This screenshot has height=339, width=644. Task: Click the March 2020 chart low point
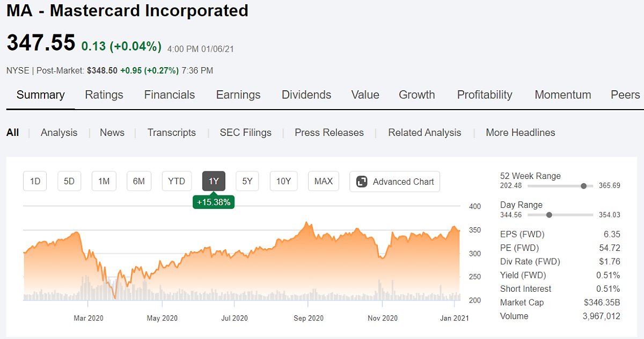click(115, 297)
